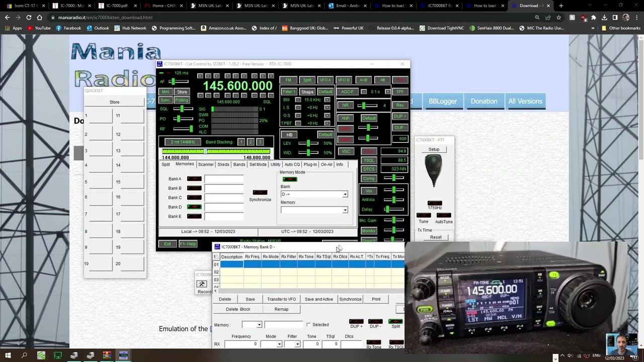644x362 pixels.
Task: Select row 02 in memory table
Action: [308, 272]
